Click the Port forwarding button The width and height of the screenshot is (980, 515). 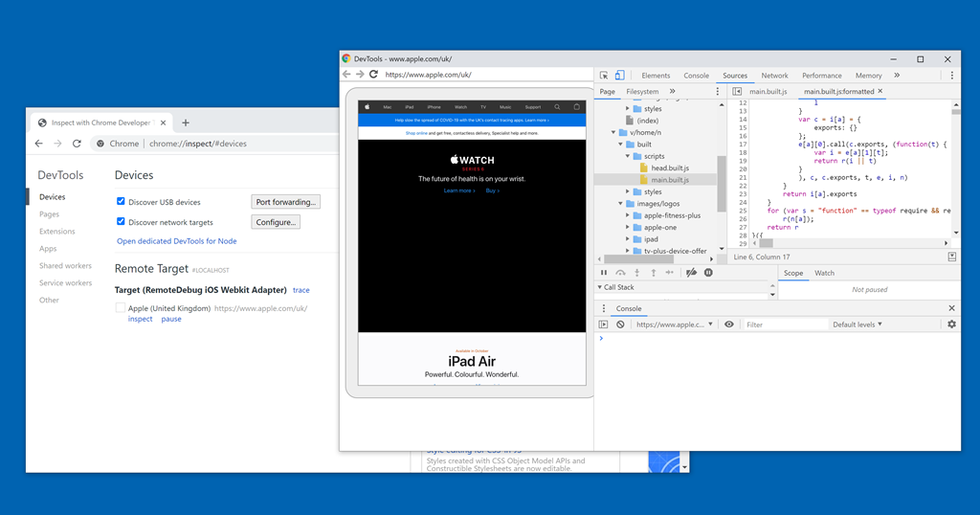285,202
